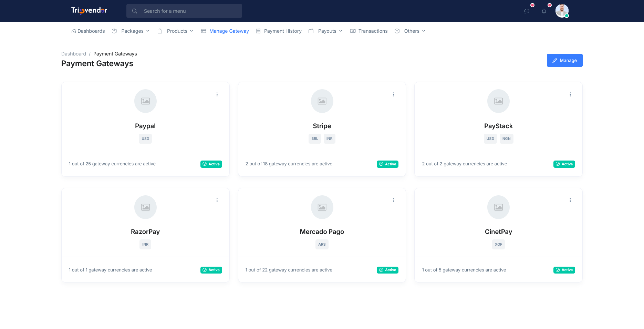The height and width of the screenshot is (329, 644).
Task: Click the CinetPay gateway name
Action: point(498,232)
